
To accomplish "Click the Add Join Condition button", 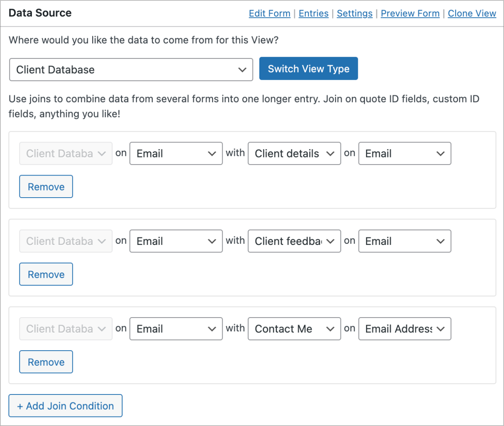I will tap(65, 405).
